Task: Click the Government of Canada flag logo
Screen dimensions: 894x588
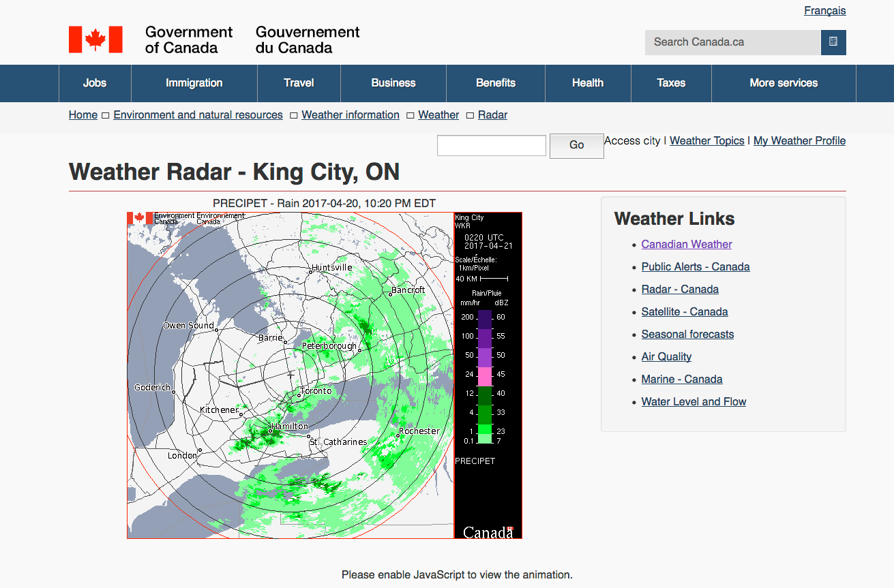Action: point(95,40)
